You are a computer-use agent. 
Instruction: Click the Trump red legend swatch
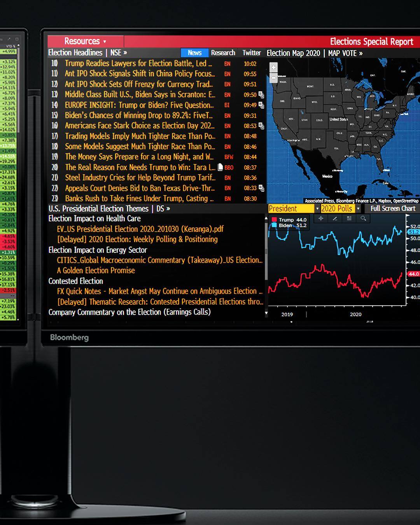click(274, 220)
